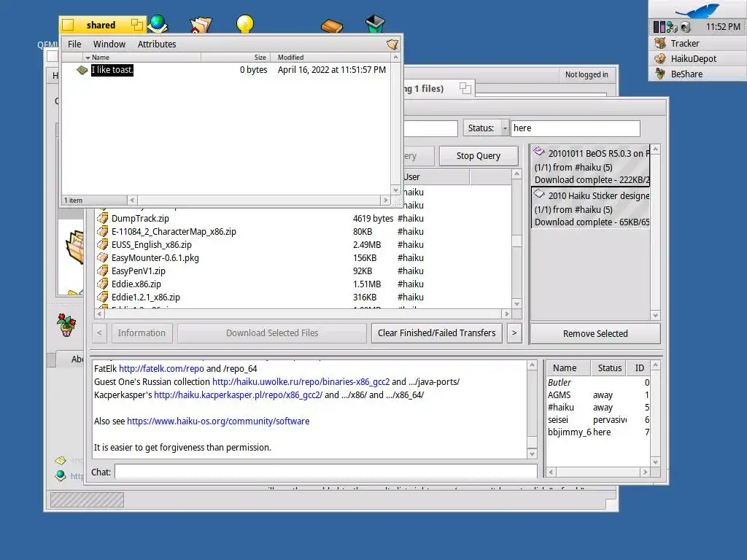
Task: Click the icon of the BeOS R5.0.3 transfer
Action: point(539,152)
